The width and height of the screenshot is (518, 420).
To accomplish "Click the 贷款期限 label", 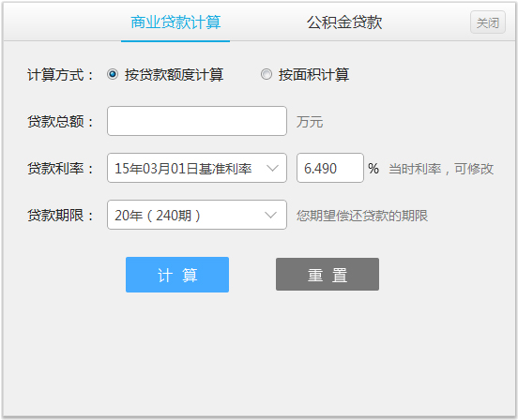I will coord(60,216).
